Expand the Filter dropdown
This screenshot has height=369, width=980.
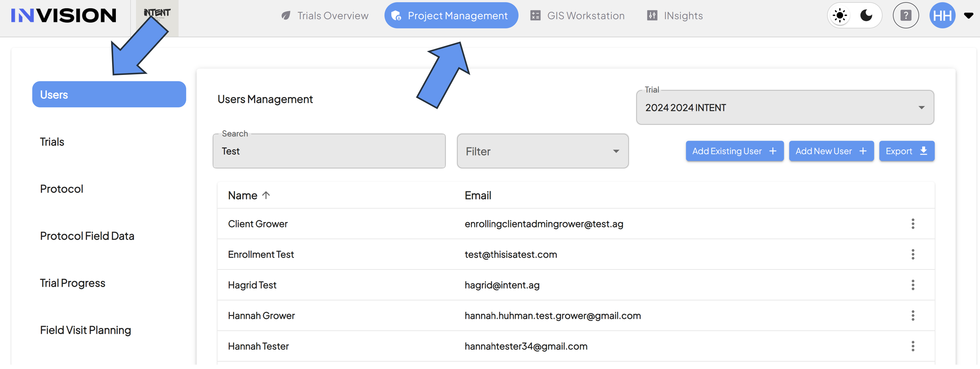pos(543,151)
